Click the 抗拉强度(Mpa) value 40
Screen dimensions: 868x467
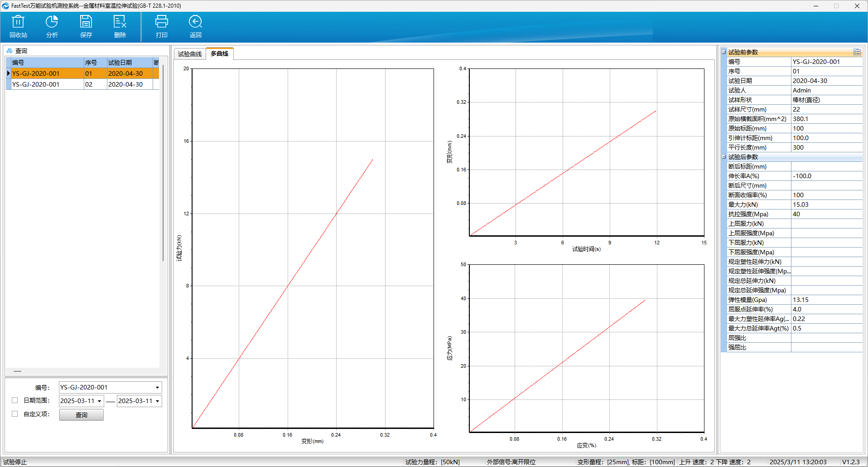827,214
